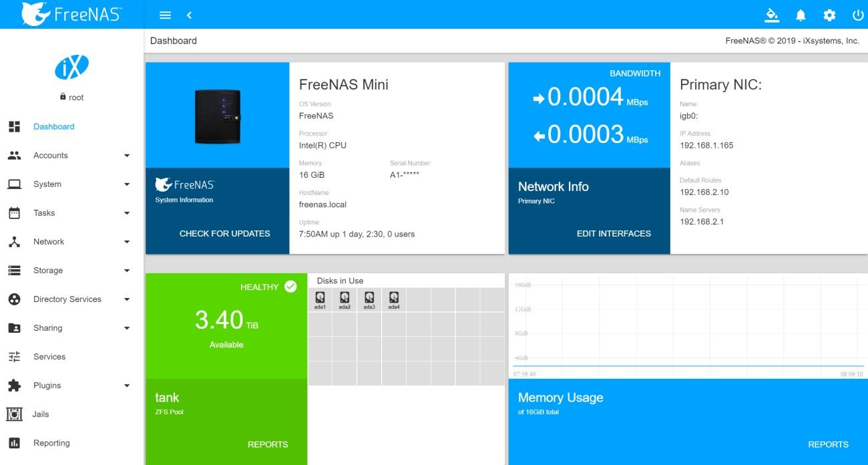Click the 16 GiB memory value
This screenshot has height=465, width=868.
312,175
